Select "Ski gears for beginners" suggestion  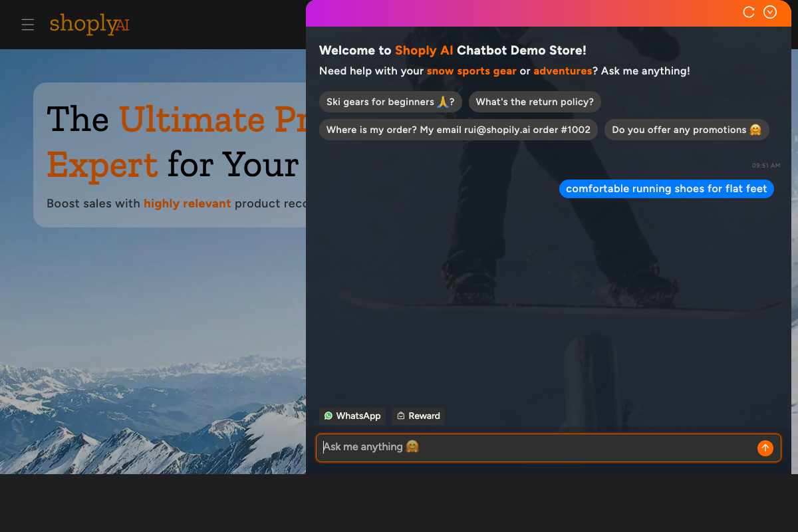[390, 102]
